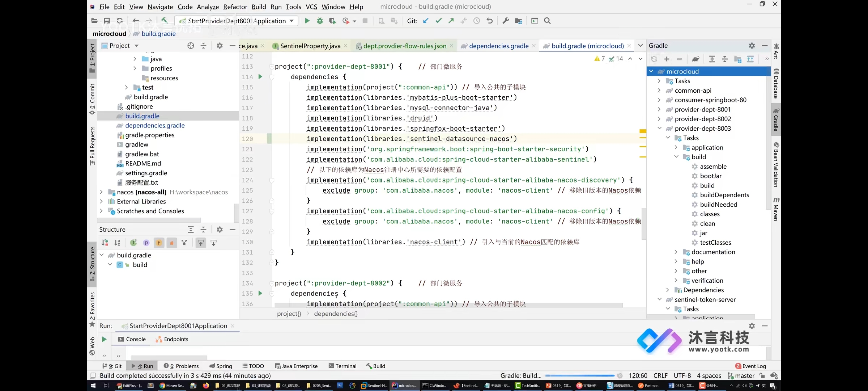
Task: Save all files with the disk icon
Action: [107, 21]
